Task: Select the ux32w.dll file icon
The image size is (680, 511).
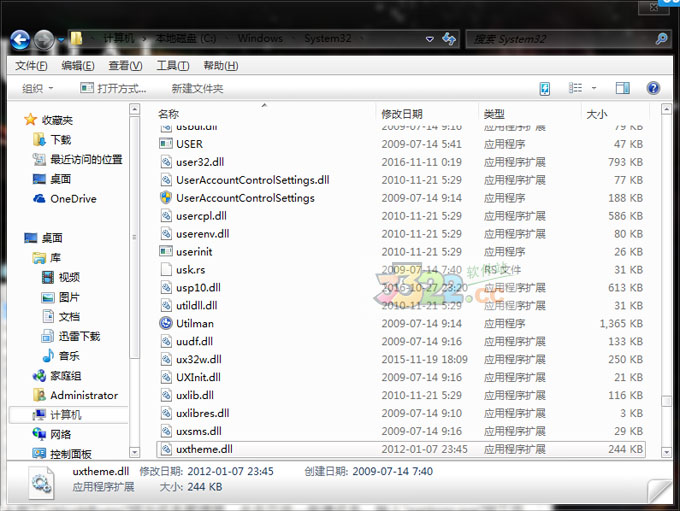Action: (x=166, y=359)
